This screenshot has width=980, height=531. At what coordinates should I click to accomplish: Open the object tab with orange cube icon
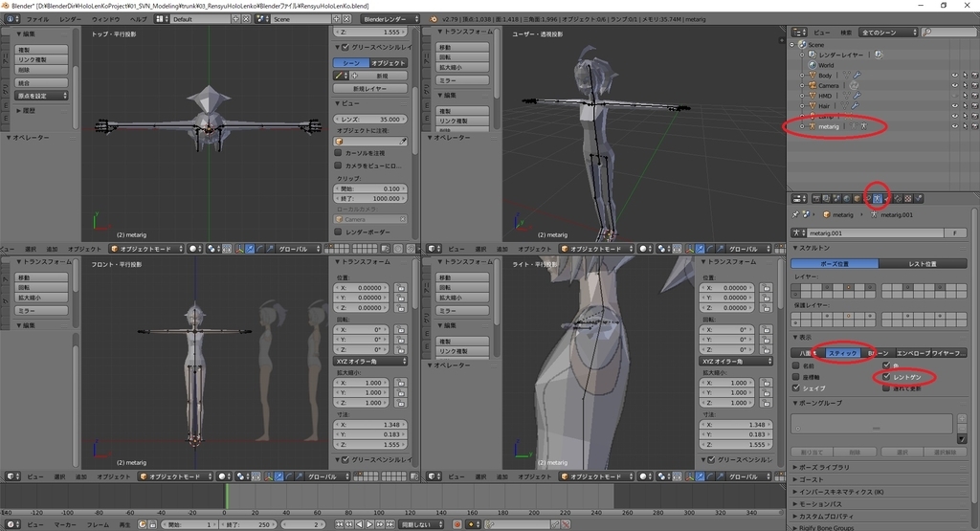[857, 199]
